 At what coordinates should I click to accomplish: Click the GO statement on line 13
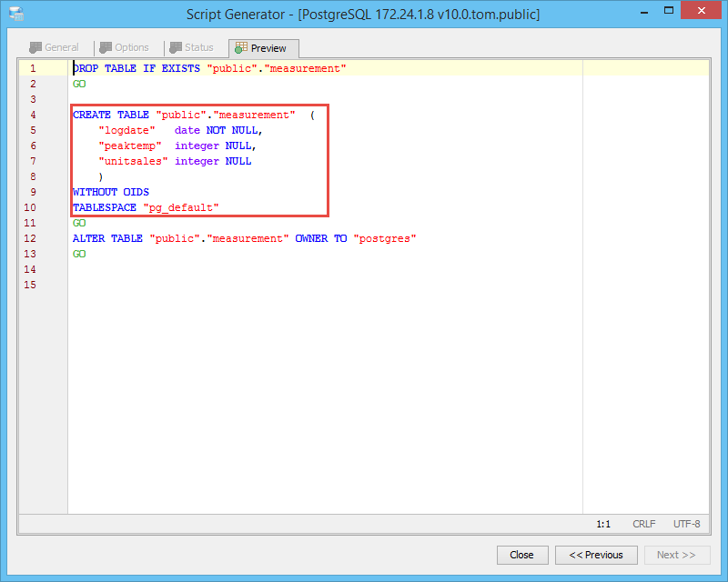click(x=79, y=254)
